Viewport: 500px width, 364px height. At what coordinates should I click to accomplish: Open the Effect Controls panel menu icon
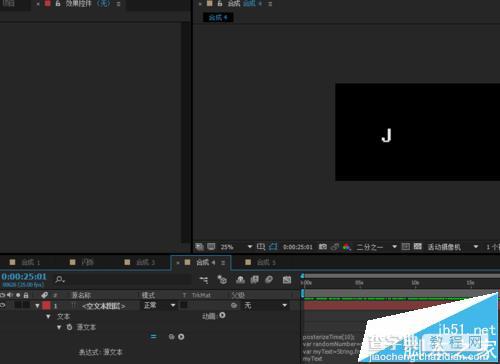click(118, 4)
